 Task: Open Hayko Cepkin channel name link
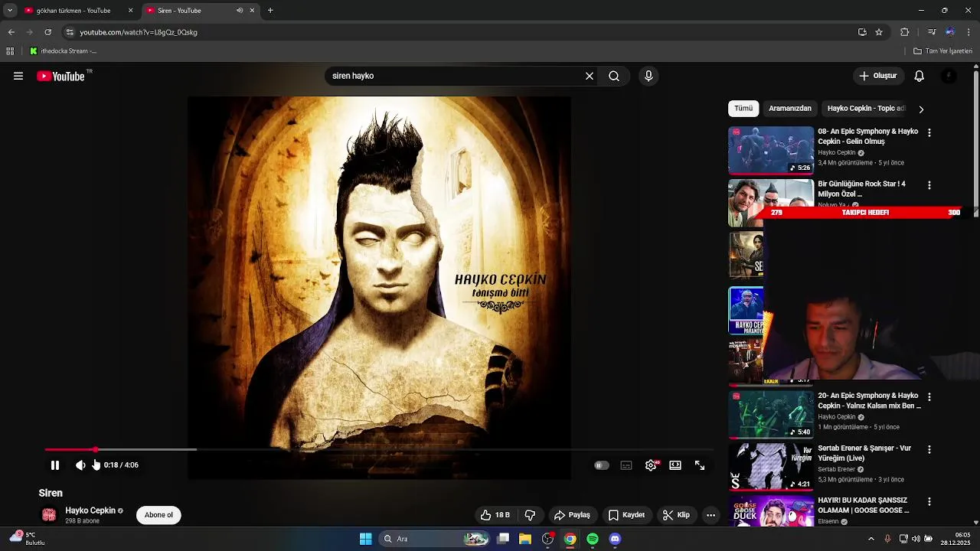pyautogui.click(x=90, y=510)
